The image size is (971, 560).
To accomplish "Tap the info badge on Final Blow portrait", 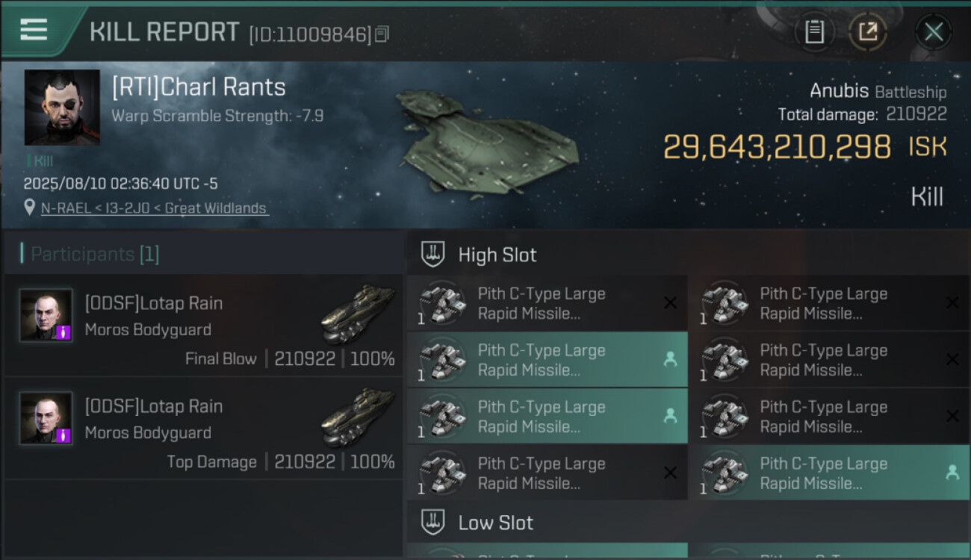I will pos(63,332).
